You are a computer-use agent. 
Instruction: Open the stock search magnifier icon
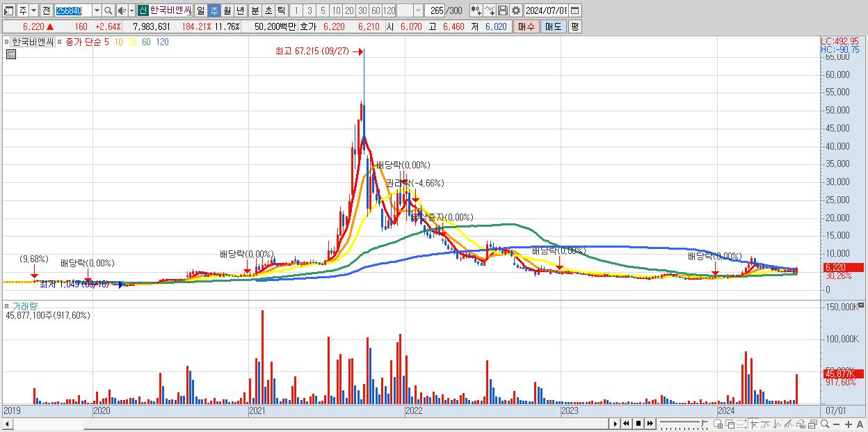tap(108, 10)
